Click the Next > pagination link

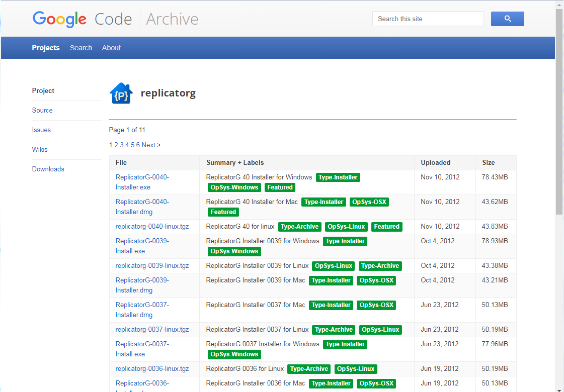[x=151, y=145]
